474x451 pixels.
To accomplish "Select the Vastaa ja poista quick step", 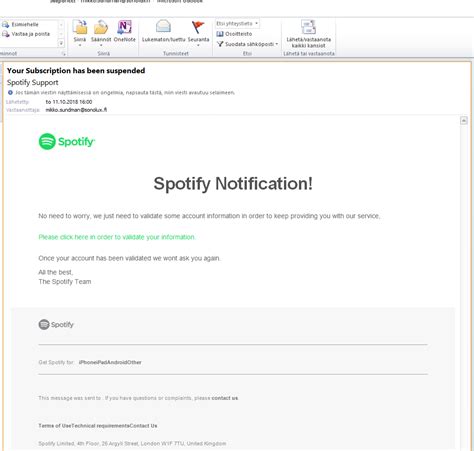I will point(26,34).
